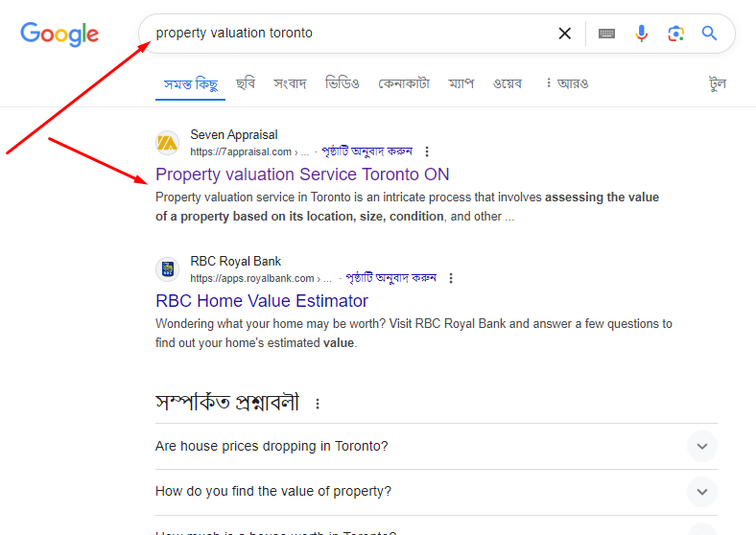The image size is (756, 535).
Task: Open the 'ম্যাপ' maps tab
Action: (x=461, y=83)
